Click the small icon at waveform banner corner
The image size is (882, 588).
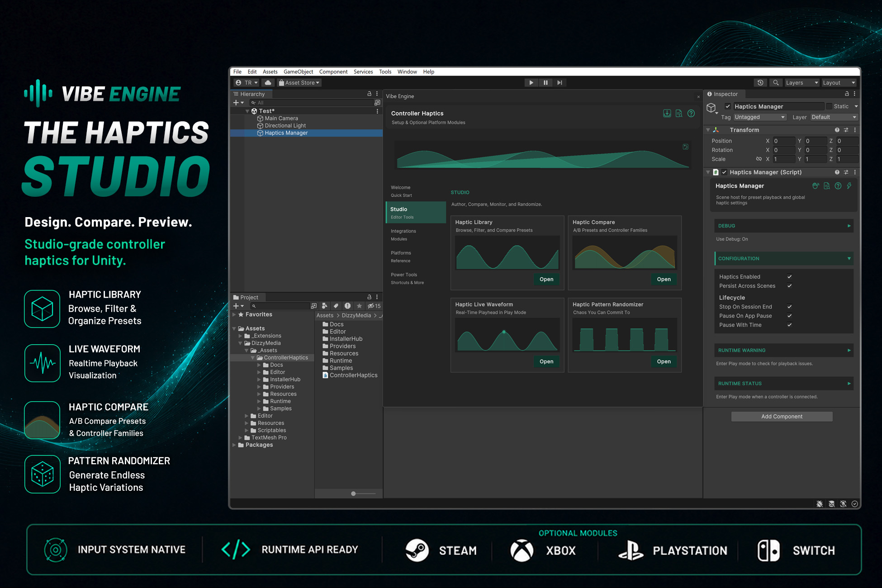[x=686, y=147]
